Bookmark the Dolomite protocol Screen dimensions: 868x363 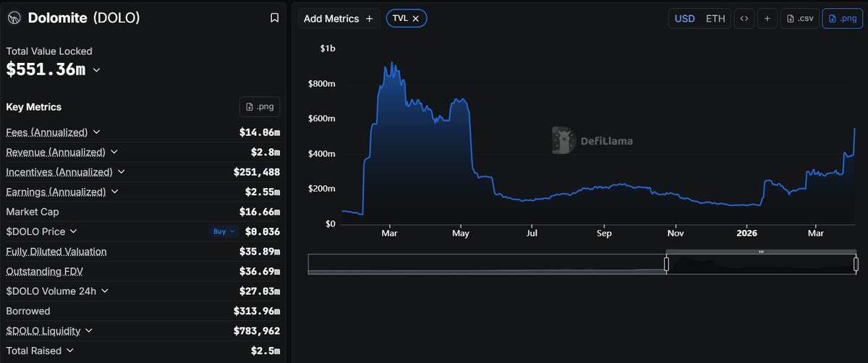tap(274, 18)
